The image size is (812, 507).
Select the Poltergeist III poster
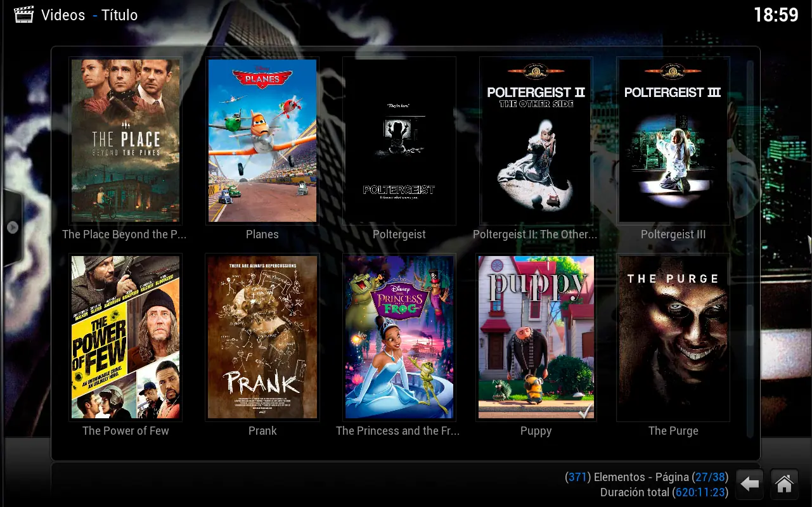tap(673, 141)
